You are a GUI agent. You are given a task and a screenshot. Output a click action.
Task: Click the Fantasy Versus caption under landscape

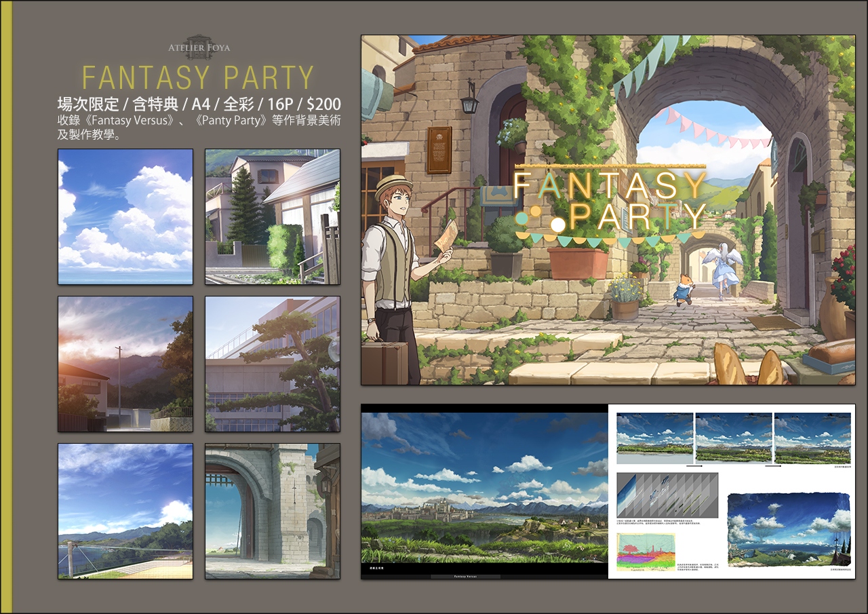tap(465, 577)
